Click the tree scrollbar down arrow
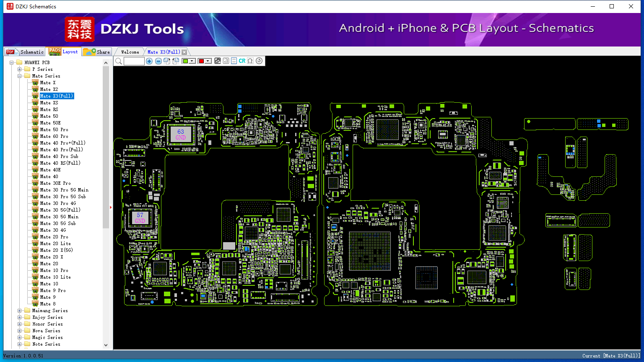This screenshot has height=362, width=644. tap(106, 345)
